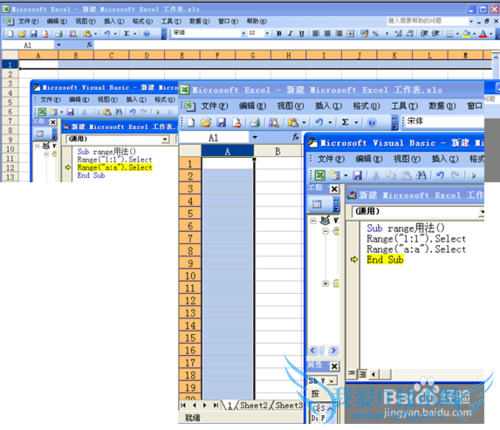The width and height of the screenshot is (500, 430).
Task: Toggle procedure view button under right VBA code
Action: tap(351, 374)
